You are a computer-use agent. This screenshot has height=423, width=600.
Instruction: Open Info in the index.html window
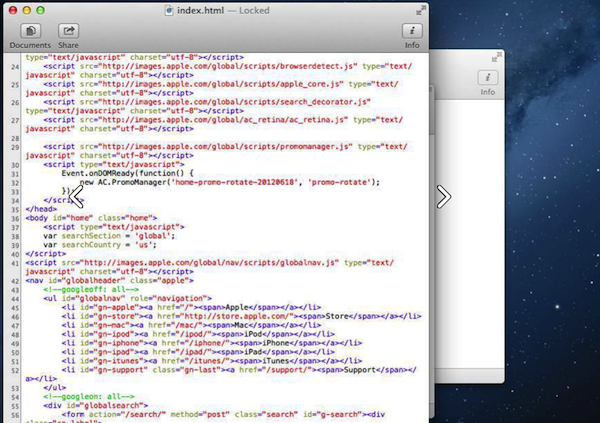(x=412, y=32)
